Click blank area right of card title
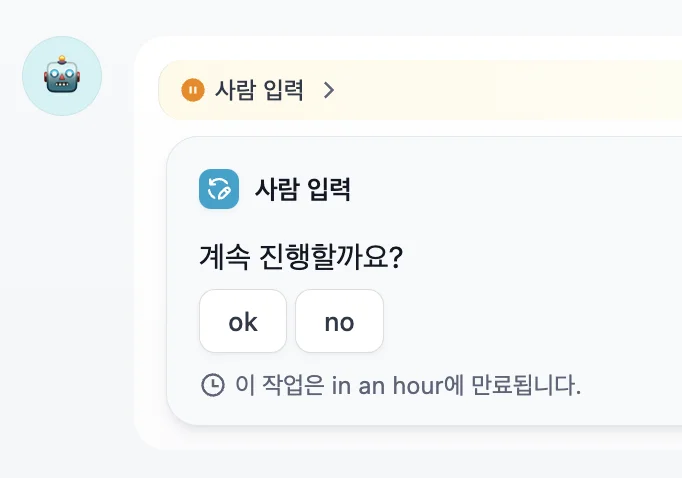 [x=520, y=189]
